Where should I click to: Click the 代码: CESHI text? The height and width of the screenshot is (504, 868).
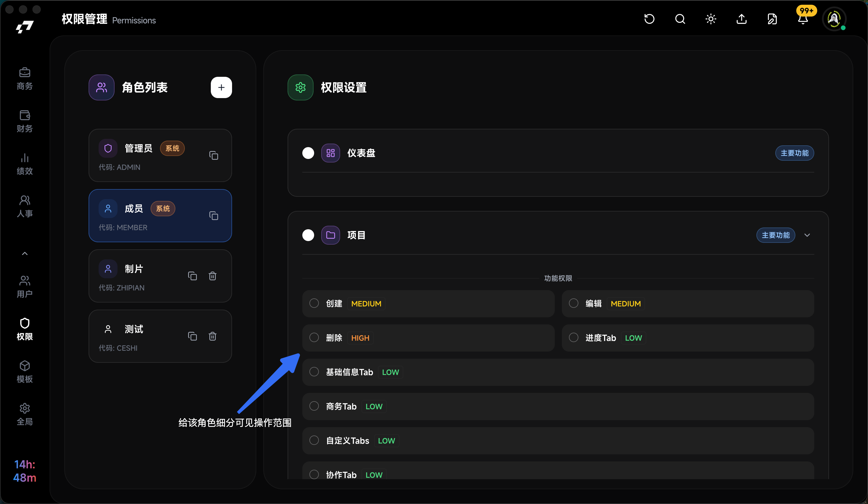[118, 348]
